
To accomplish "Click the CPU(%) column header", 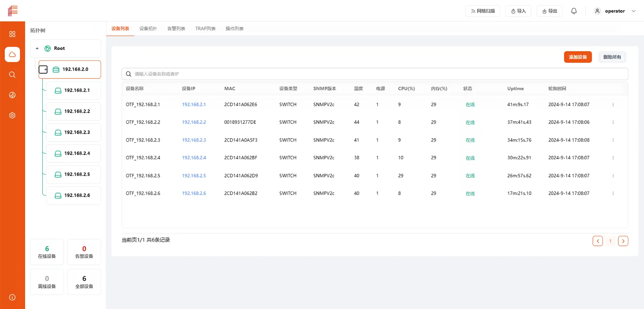I will pos(406,89).
